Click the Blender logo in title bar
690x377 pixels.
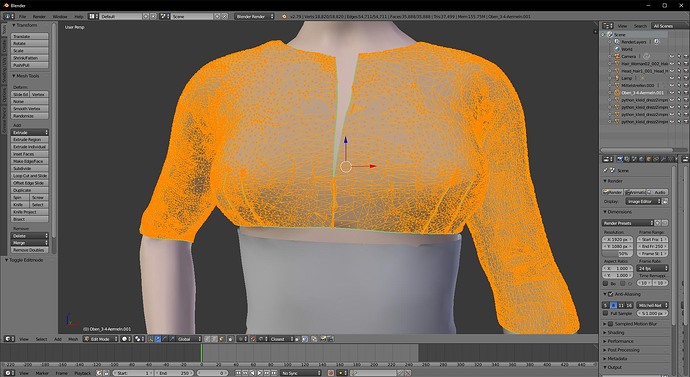point(6,5)
